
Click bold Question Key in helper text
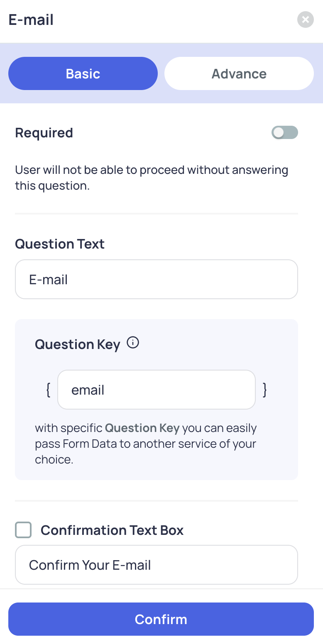tap(142, 428)
